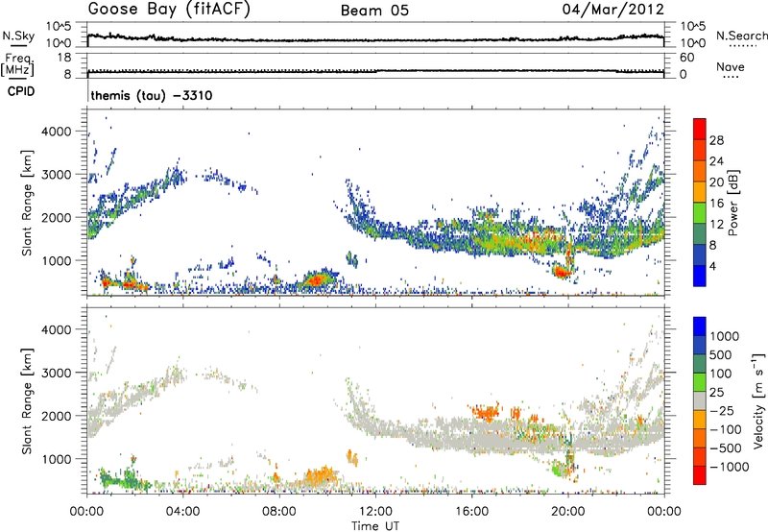Click the red bottom segment of Velocity colorbar
This screenshot has height=532, width=768.
click(700, 475)
